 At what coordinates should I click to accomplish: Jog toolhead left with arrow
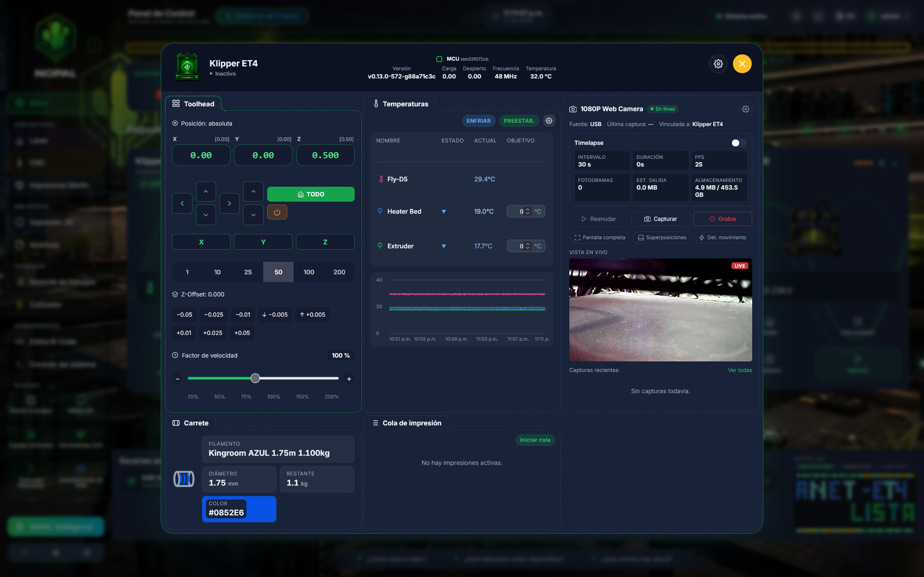[182, 204]
